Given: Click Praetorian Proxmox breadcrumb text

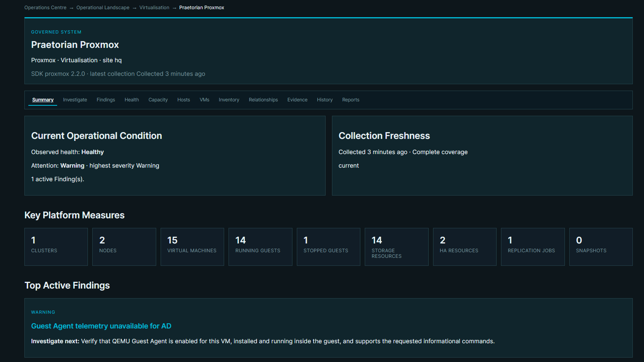Looking at the screenshot, I should pyautogui.click(x=201, y=8).
